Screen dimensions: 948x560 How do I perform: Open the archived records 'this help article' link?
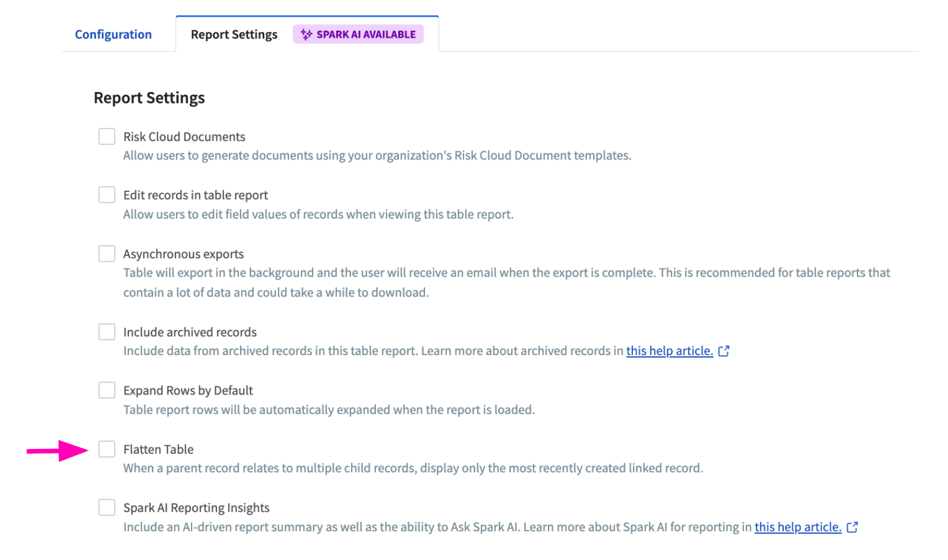point(669,351)
